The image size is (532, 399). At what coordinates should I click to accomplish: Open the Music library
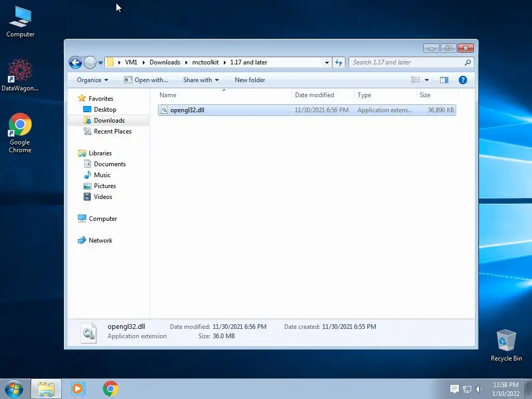point(102,175)
